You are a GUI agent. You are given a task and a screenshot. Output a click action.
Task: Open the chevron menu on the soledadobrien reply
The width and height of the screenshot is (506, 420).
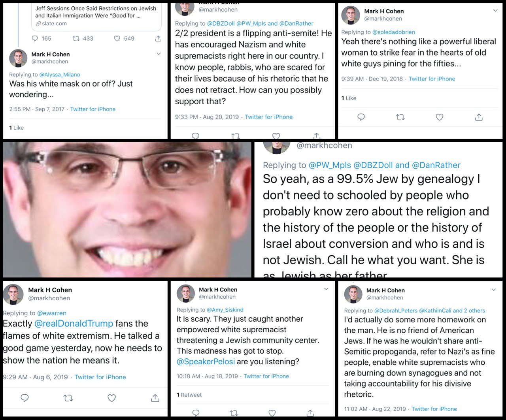[495, 11]
